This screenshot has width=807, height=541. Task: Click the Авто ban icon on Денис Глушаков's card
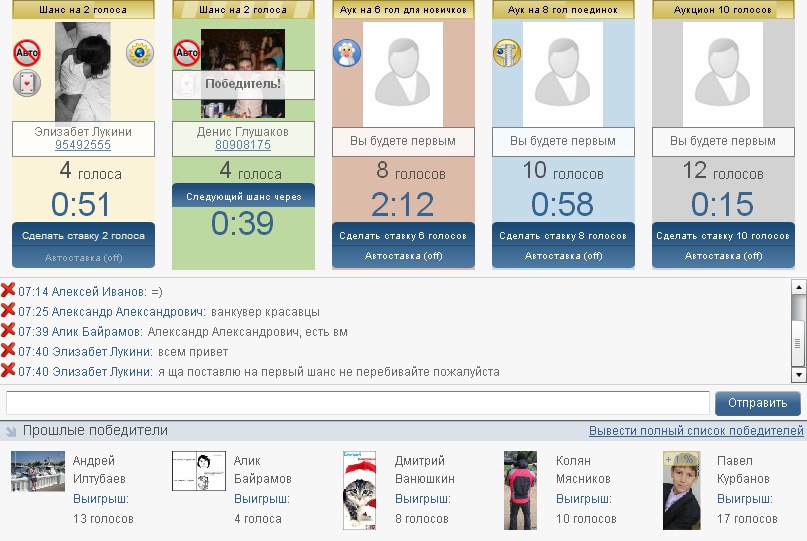pos(187,53)
